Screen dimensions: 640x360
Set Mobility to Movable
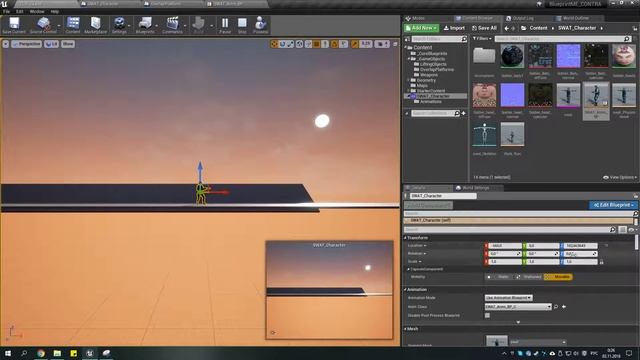pos(559,277)
